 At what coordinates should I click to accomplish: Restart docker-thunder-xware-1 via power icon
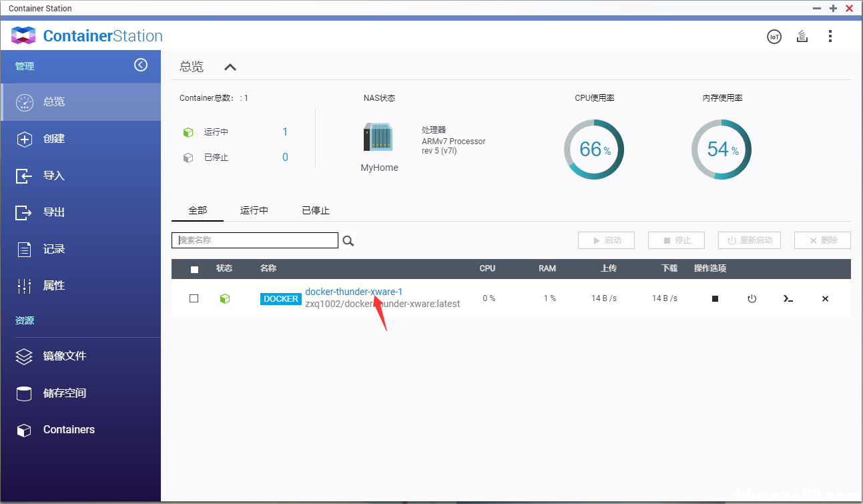[752, 298]
